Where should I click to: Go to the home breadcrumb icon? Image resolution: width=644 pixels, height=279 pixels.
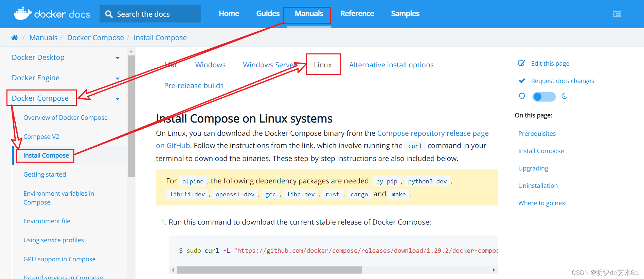(14, 38)
